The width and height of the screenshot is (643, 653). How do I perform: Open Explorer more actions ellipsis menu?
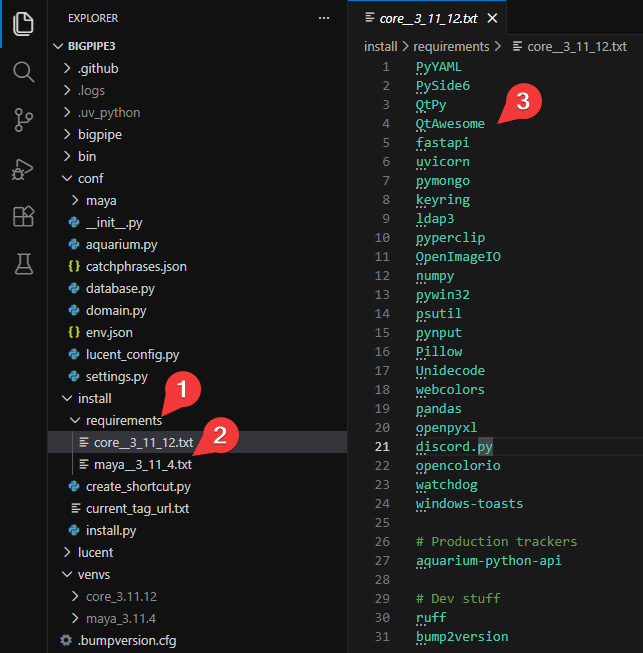324,18
